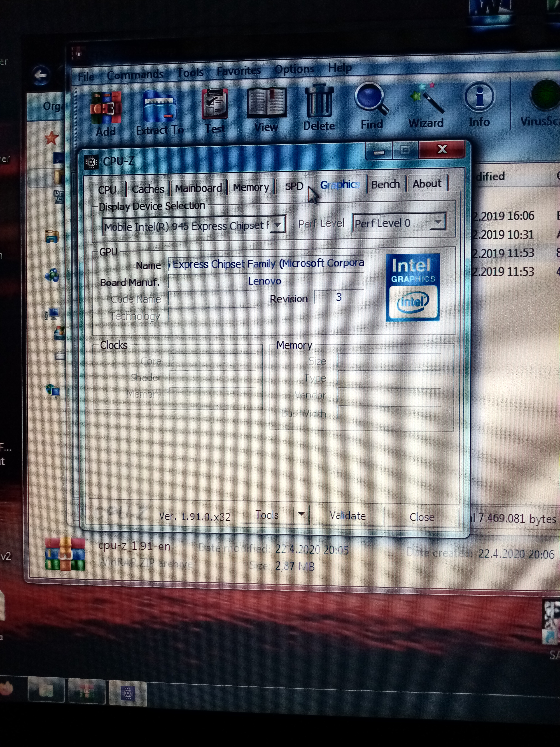The image size is (560, 747).
Task: Click the Validate button
Action: pos(348,516)
